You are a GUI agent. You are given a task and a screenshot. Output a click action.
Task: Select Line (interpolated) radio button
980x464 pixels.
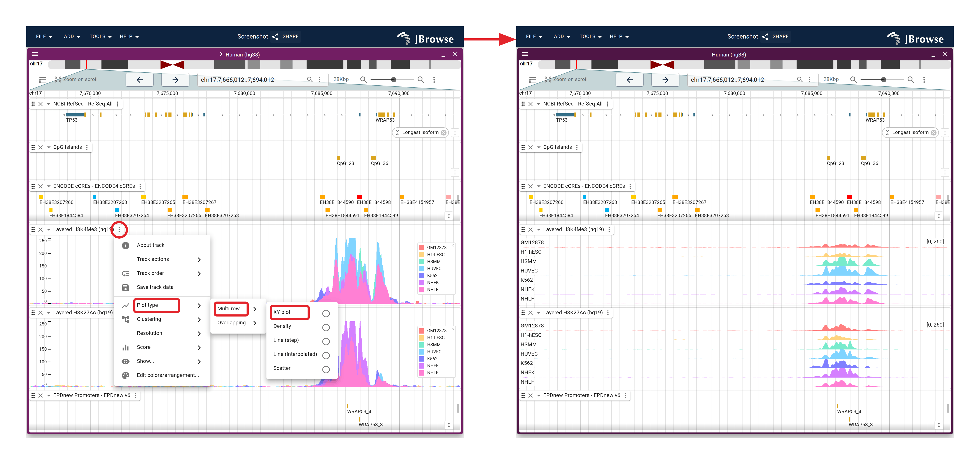pyautogui.click(x=326, y=355)
